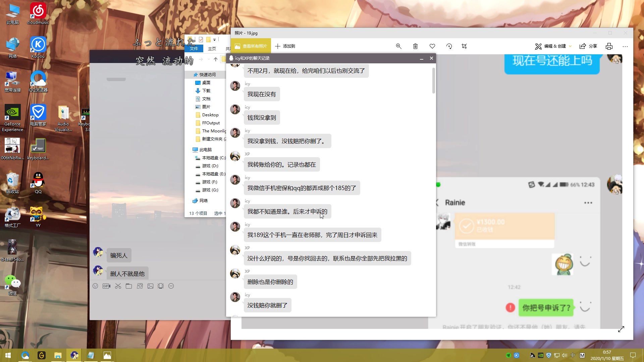Switch to the 主页 ribbon tab
This screenshot has height=362, width=644.
(x=212, y=49)
